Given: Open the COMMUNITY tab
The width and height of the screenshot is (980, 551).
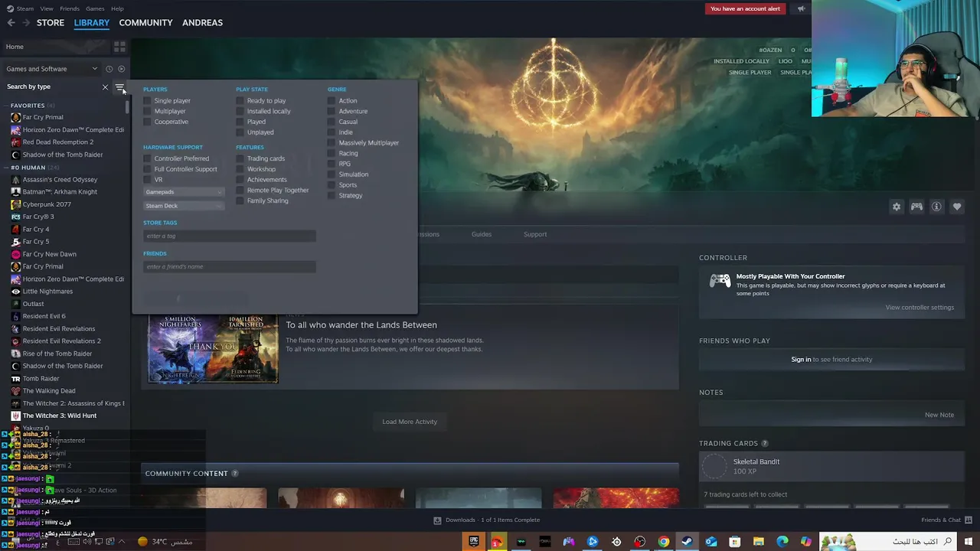Looking at the screenshot, I should (145, 23).
